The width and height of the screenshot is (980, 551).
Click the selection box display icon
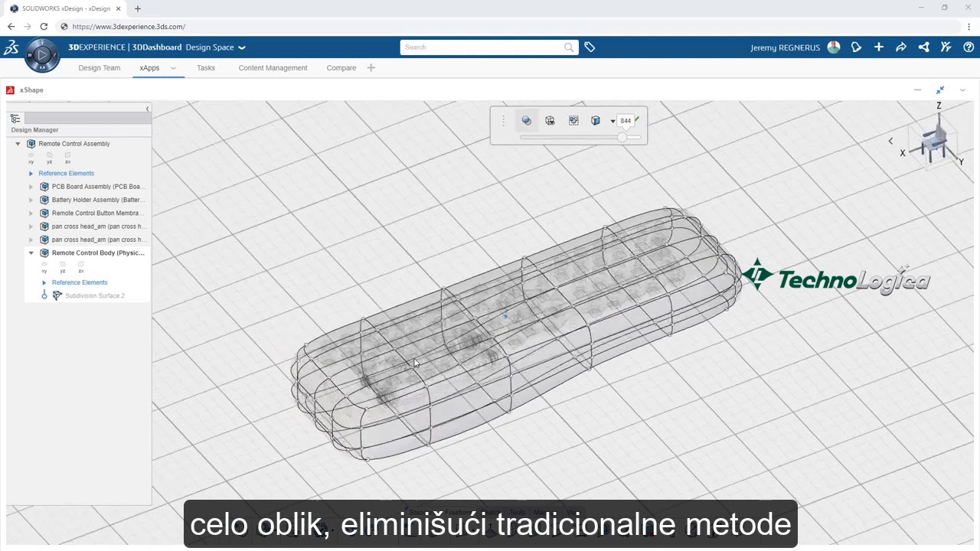(573, 121)
